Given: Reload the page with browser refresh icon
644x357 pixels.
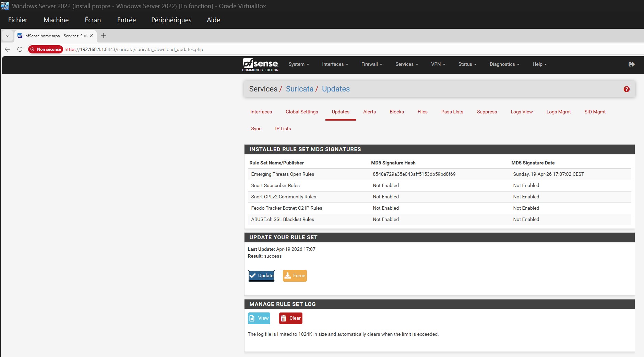Looking at the screenshot, I should (x=20, y=49).
